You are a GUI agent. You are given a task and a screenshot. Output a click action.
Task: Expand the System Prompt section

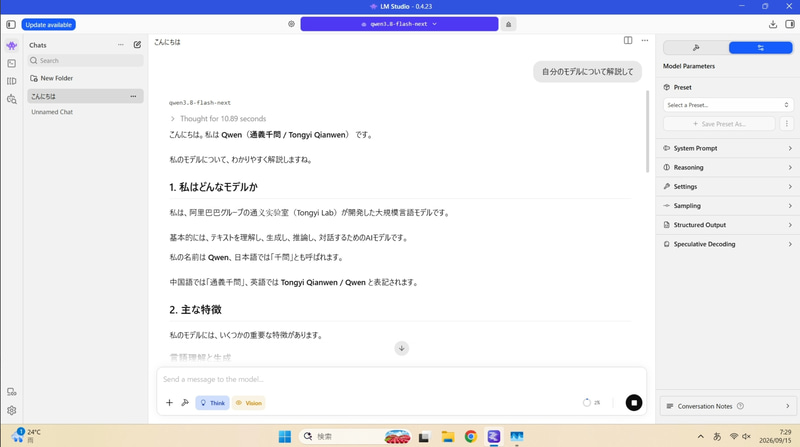pyautogui.click(x=728, y=148)
